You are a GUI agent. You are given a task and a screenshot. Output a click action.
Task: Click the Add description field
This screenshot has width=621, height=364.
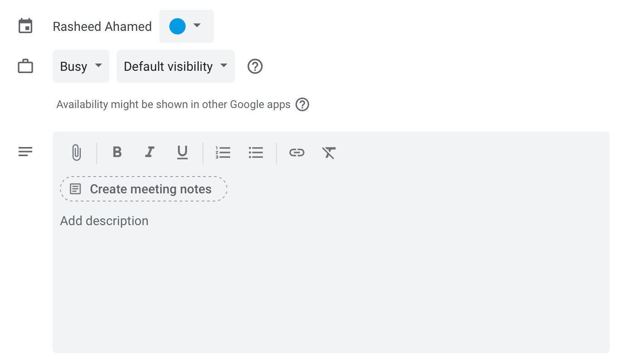(104, 221)
